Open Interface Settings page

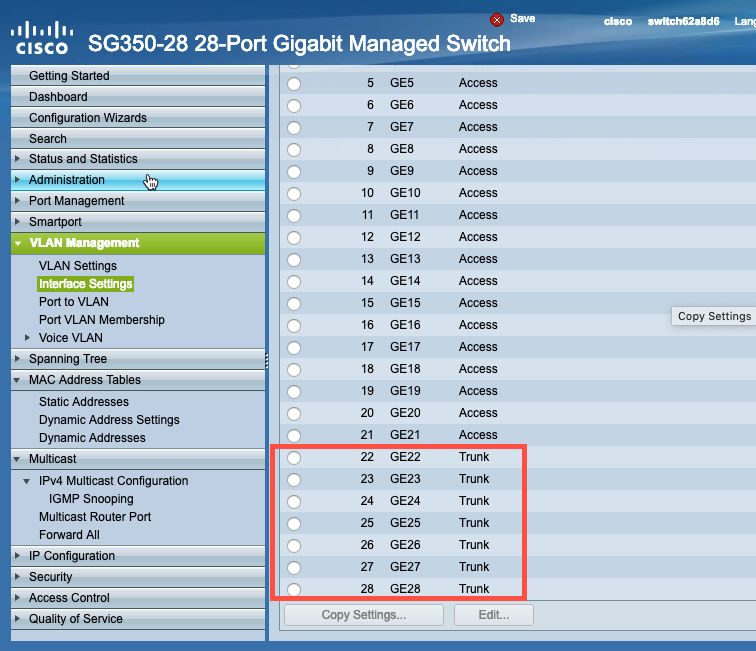(85, 284)
